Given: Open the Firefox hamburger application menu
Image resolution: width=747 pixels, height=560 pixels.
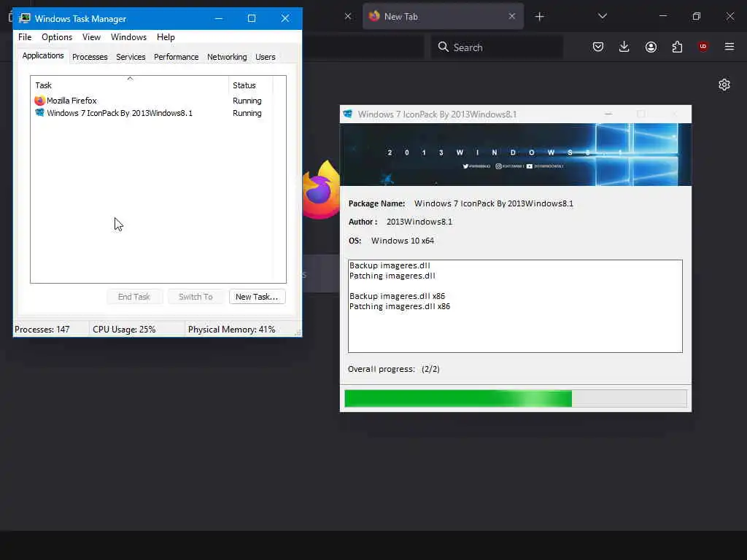Looking at the screenshot, I should pyautogui.click(x=729, y=47).
